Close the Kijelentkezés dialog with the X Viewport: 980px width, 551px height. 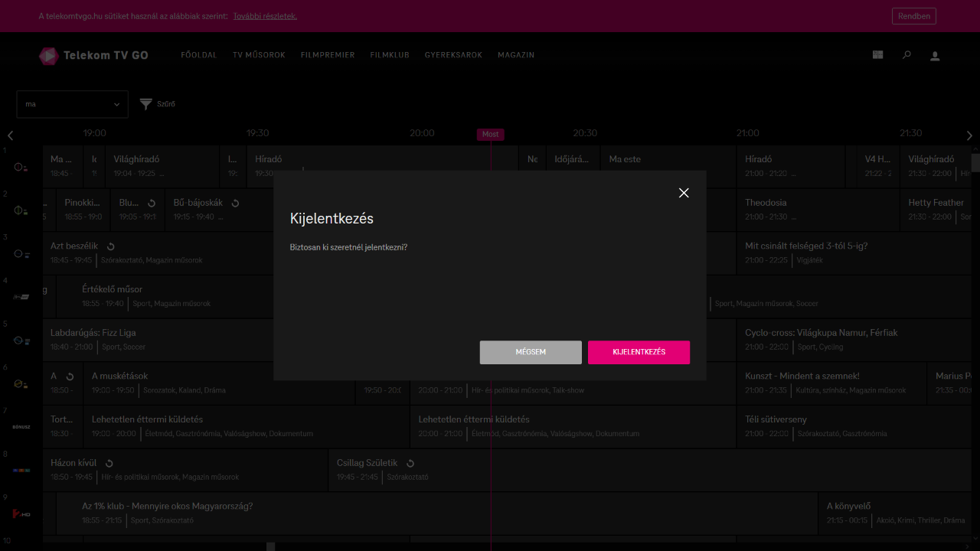[684, 193]
